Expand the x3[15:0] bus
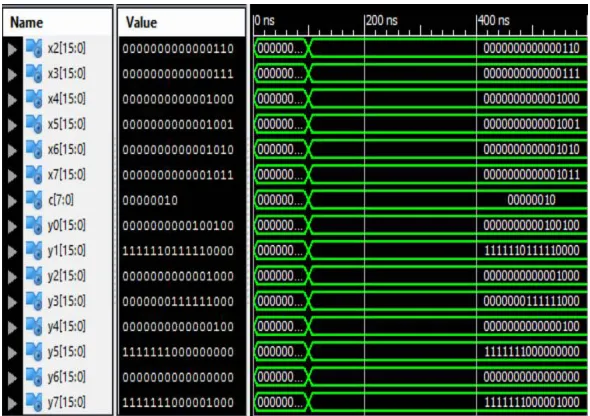This screenshot has width=590, height=416. [12, 74]
